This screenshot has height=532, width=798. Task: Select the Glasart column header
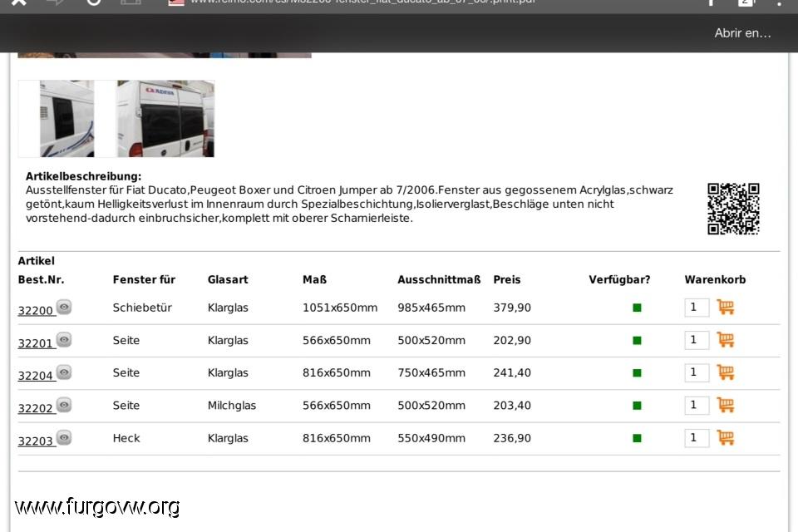[x=228, y=279]
